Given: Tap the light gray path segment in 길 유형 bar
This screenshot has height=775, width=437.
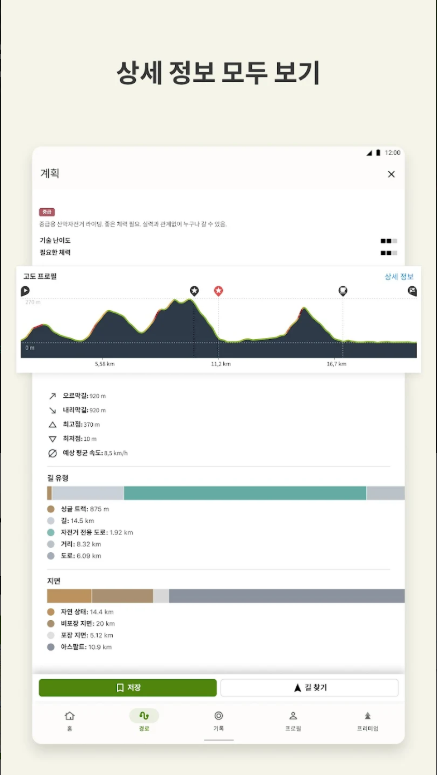Looking at the screenshot, I should (x=88, y=493).
